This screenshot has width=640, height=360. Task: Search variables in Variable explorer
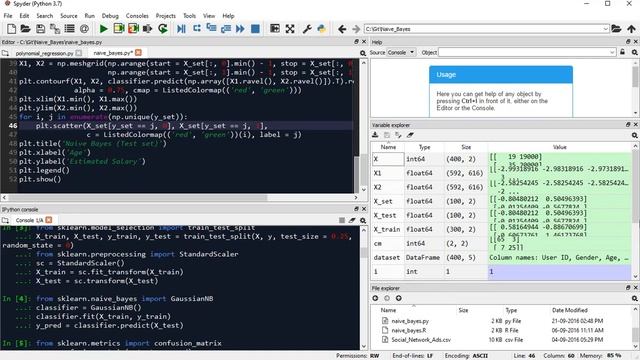(x=635, y=135)
